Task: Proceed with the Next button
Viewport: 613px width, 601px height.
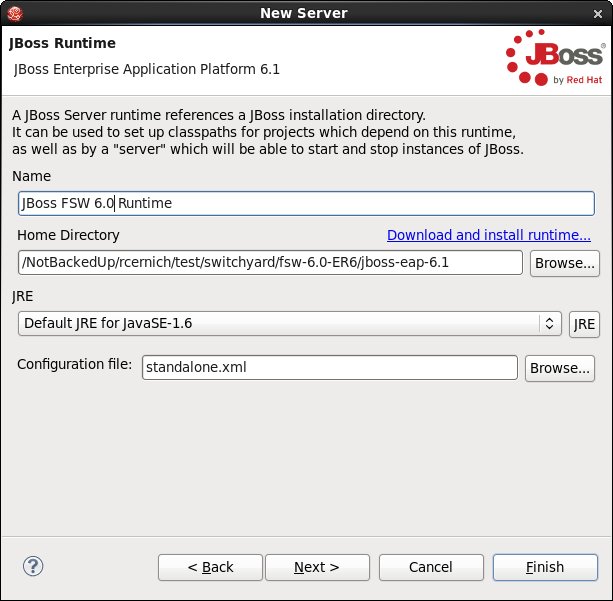Action: pos(317,567)
